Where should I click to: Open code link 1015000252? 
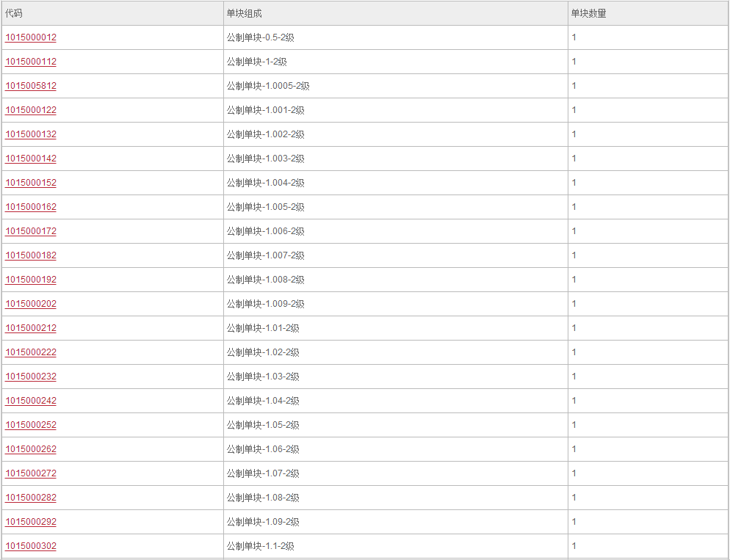(x=31, y=424)
